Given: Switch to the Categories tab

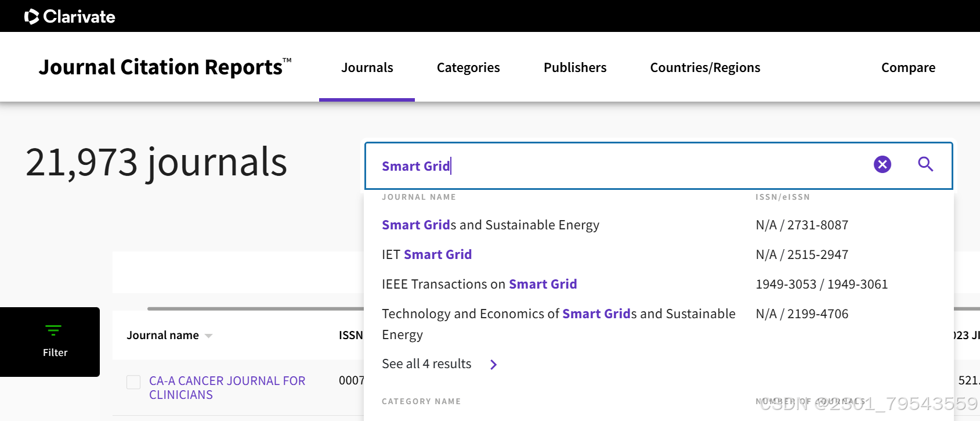Looking at the screenshot, I should pos(468,67).
